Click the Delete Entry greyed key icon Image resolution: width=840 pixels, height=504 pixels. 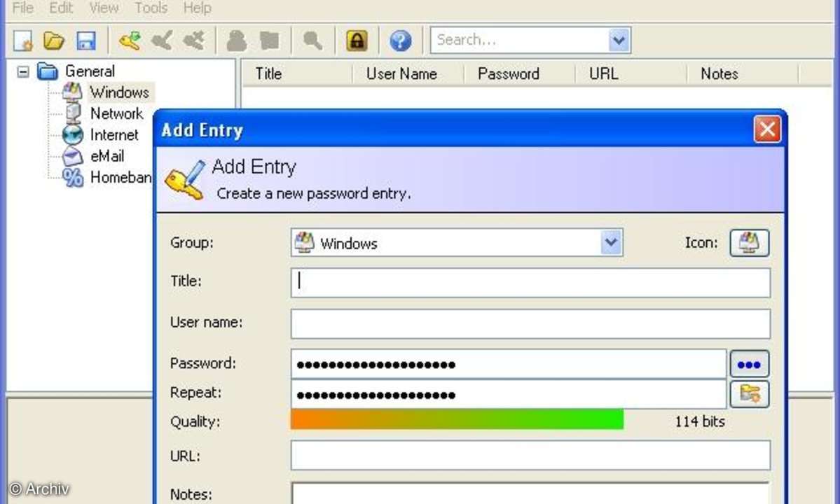click(x=194, y=41)
